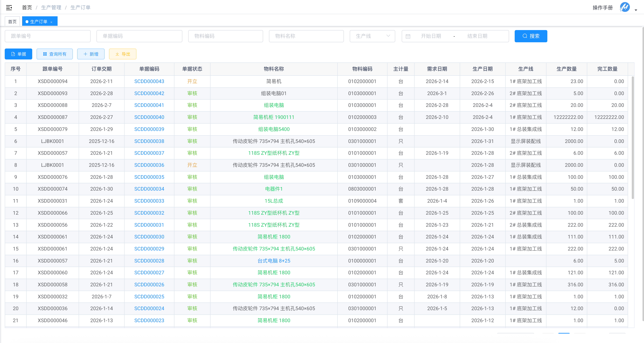Switch to the 首页 tab

pos(12,21)
